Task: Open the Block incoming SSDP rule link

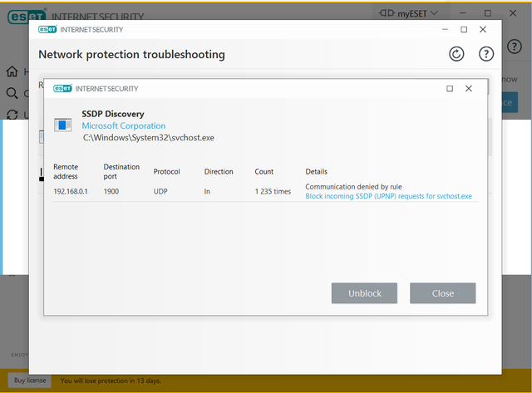Action: point(388,196)
